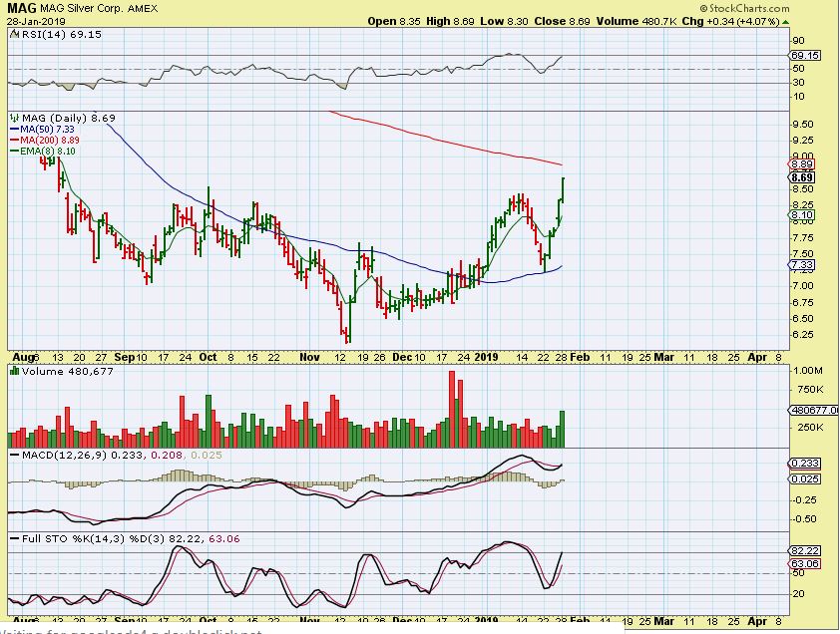Screen dimensions: 840x634
Task: Click the green EMA(8) legend line swatch
Action: [x=14, y=152]
